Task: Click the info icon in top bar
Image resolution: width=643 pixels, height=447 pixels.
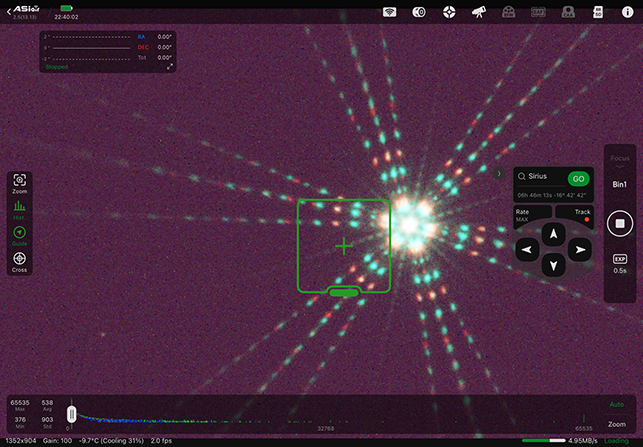Action: [x=626, y=12]
